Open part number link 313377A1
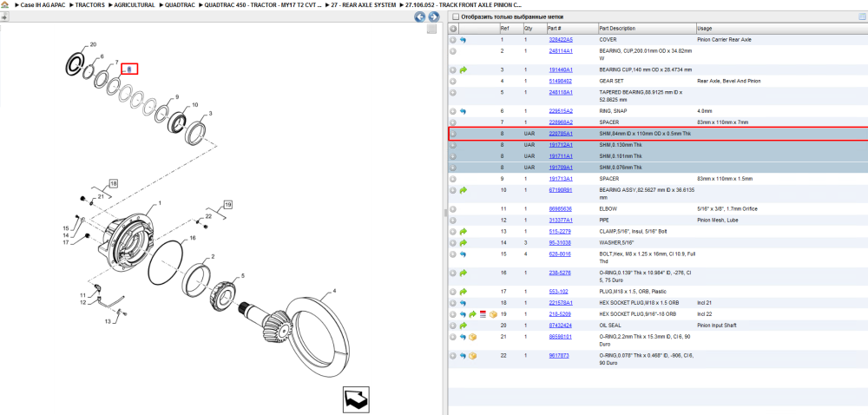The width and height of the screenshot is (868, 415). click(560, 221)
